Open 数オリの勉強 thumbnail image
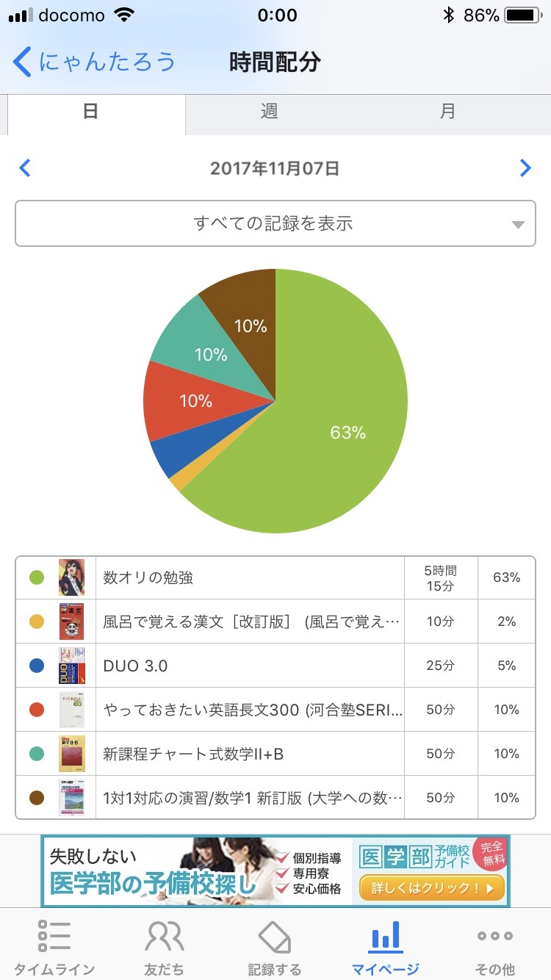Image resolution: width=551 pixels, height=980 pixels. tap(72, 577)
